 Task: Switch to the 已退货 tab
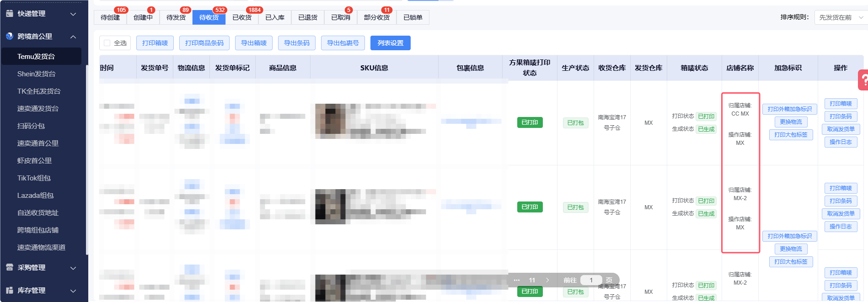click(308, 17)
